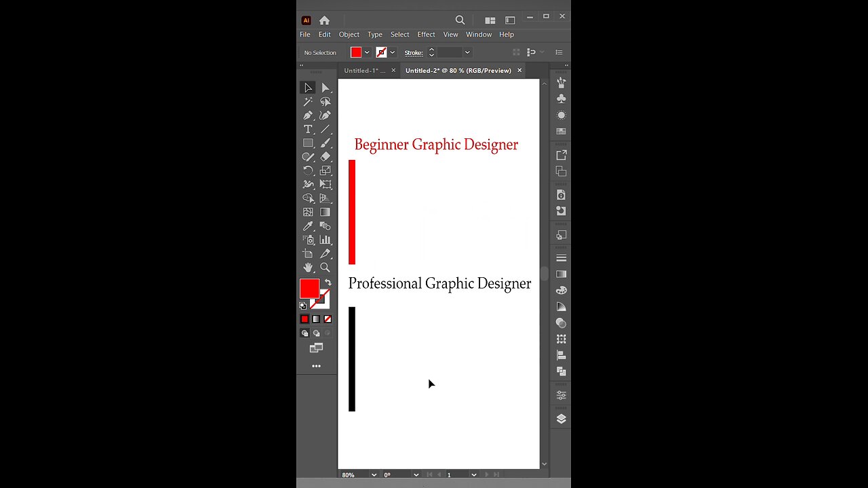Select the Symbol Sprayer tool
The height and width of the screenshot is (488, 868).
[x=308, y=240]
